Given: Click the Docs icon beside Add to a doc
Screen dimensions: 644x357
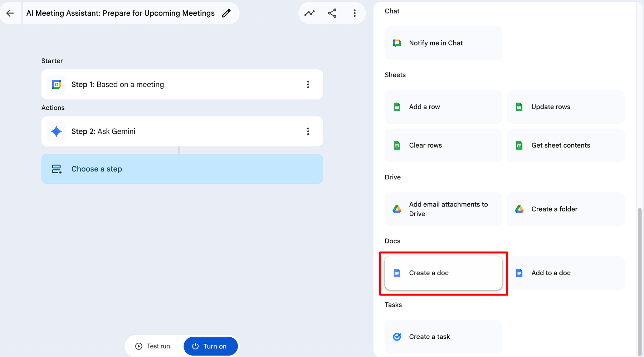Looking at the screenshot, I should point(519,273).
